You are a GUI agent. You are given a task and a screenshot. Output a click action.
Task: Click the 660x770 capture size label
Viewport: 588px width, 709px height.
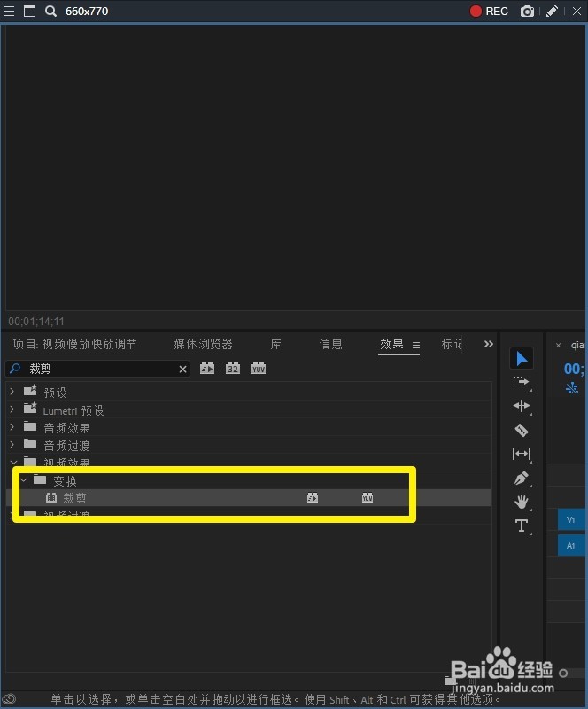click(x=87, y=12)
